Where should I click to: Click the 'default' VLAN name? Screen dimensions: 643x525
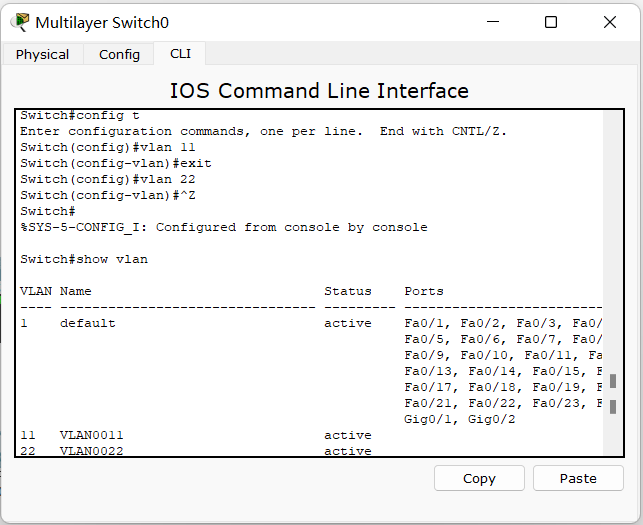click(88, 323)
